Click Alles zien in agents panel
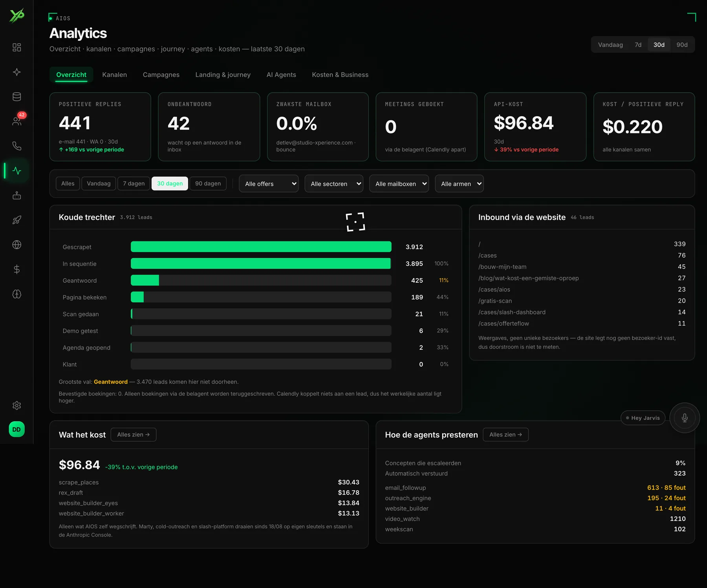The image size is (707, 588). (x=506, y=435)
